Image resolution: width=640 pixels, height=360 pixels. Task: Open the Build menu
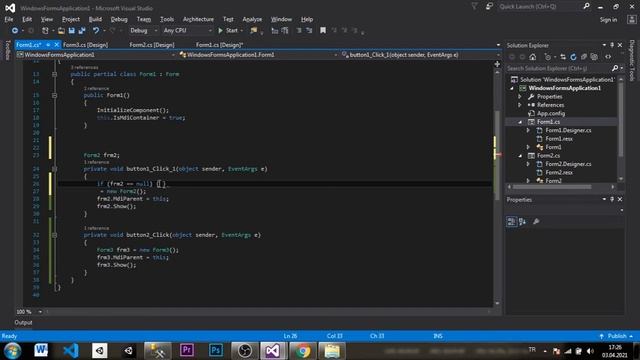point(95,19)
